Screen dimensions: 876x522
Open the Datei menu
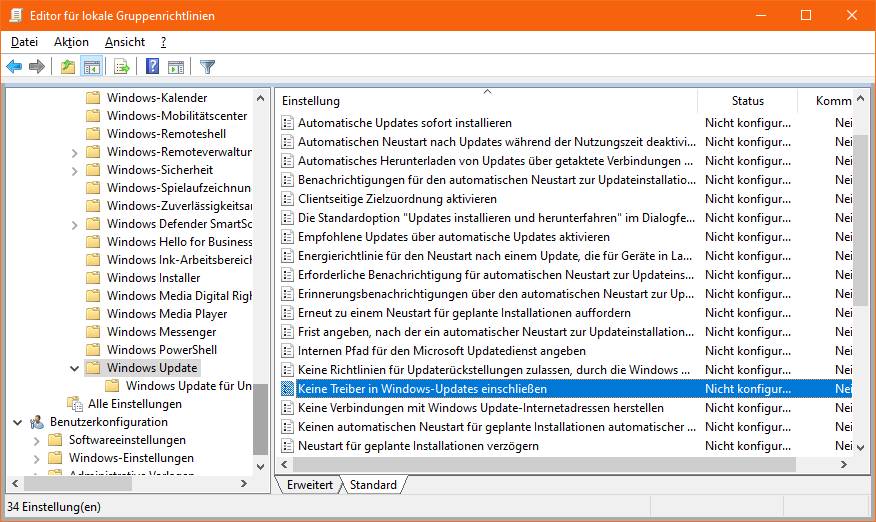click(24, 42)
